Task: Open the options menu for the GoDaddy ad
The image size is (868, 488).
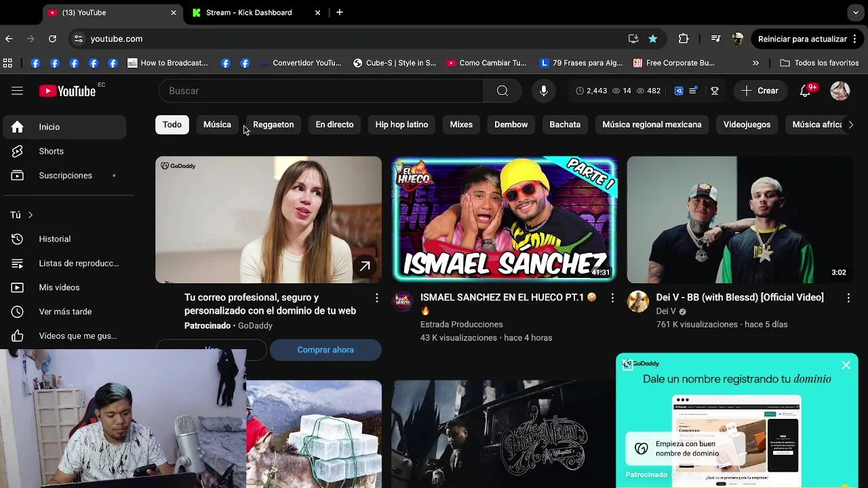Action: [376, 298]
